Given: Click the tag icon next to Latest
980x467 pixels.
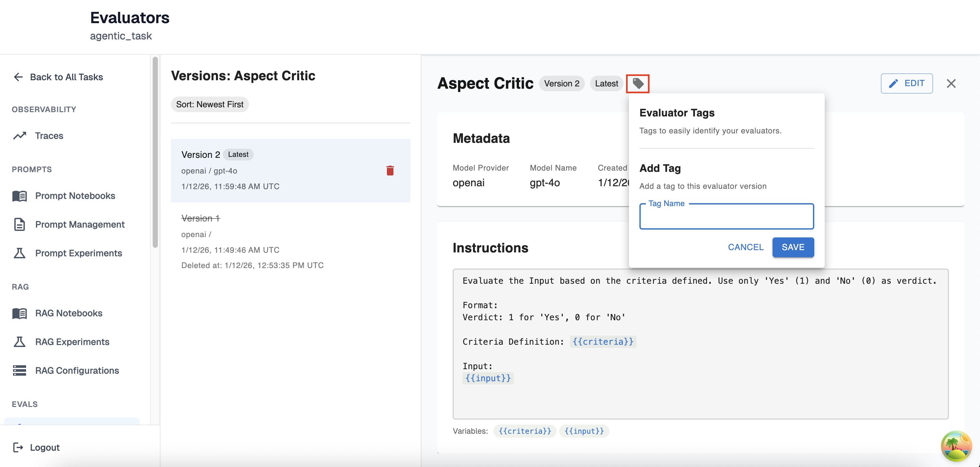Looking at the screenshot, I should click(637, 83).
